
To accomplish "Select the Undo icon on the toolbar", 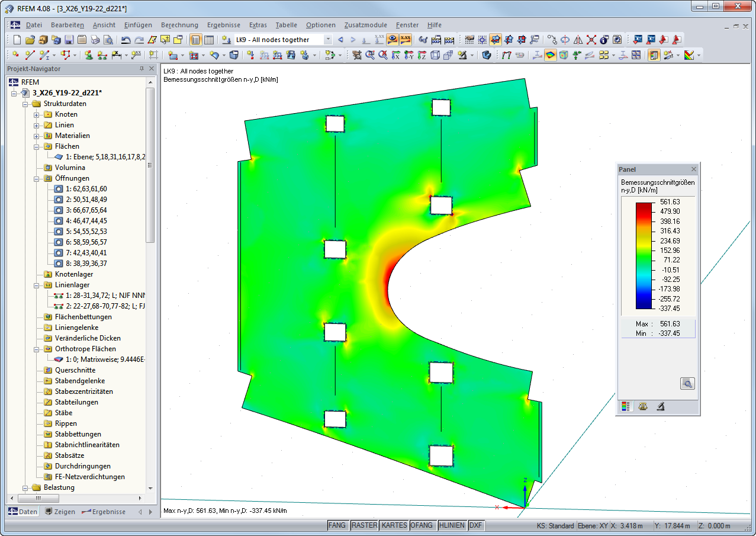I will (x=127, y=40).
